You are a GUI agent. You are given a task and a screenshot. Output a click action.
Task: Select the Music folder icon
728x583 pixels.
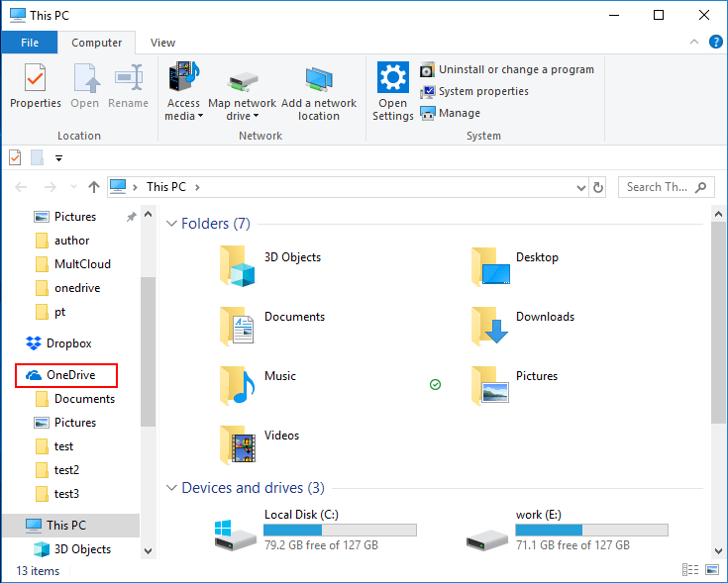point(238,385)
